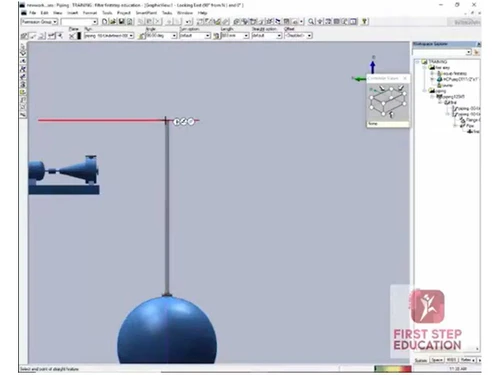Click the top-right corner node of the cube
500x375 pixels.
point(405,94)
